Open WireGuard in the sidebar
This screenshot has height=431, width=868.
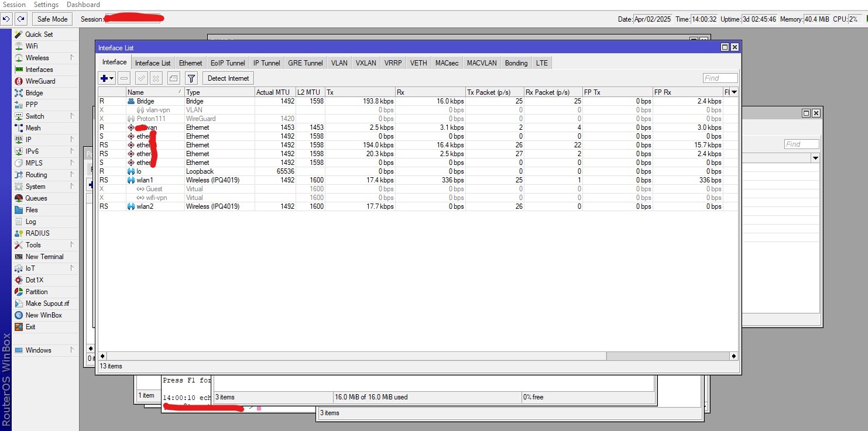40,81
